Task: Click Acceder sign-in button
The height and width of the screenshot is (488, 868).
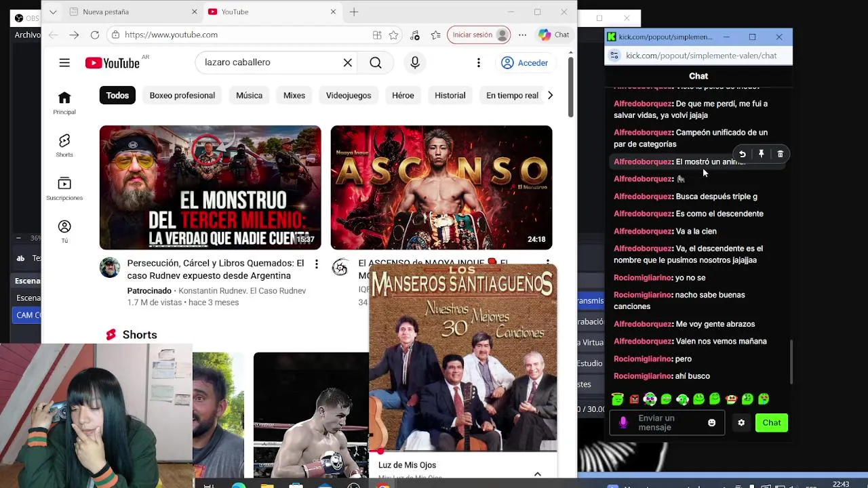Action: click(524, 63)
